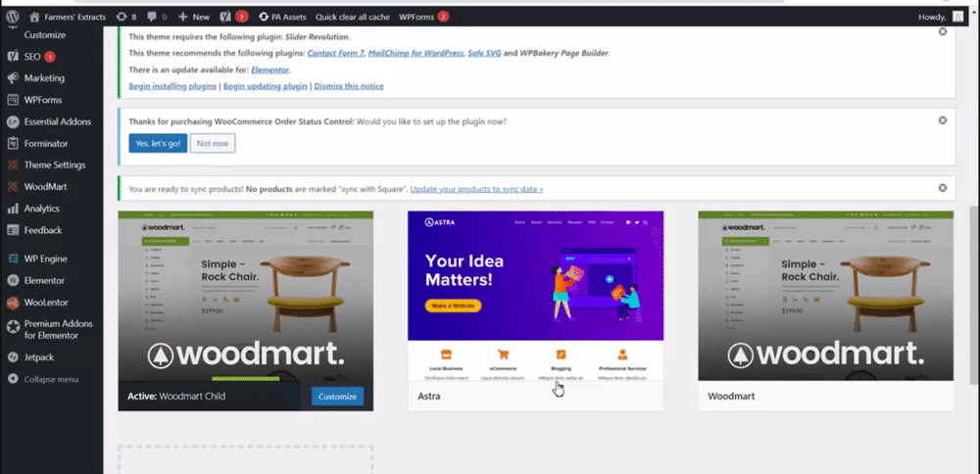Open the WP Engine sidebar icon
The width and height of the screenshot is (980, 474).
(13, 259)
